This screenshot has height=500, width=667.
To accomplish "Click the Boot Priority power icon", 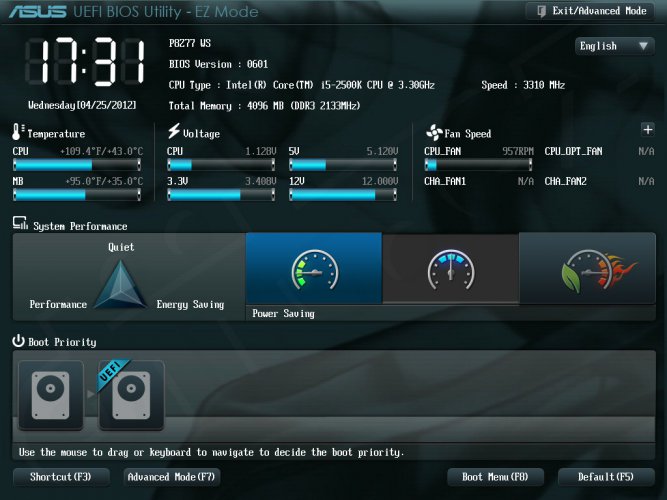I will click(18, 340).
